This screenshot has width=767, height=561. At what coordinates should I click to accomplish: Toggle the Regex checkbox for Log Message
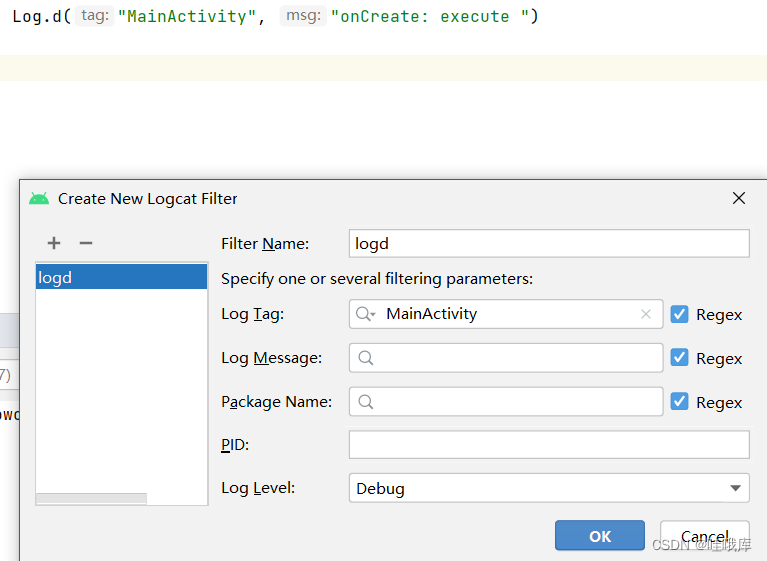coord(679,358)
